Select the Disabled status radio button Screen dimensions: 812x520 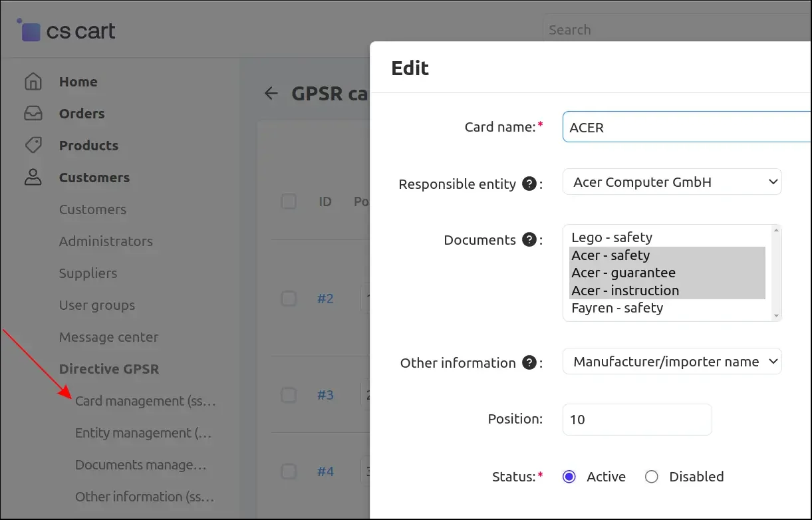[x=652, y=477]
